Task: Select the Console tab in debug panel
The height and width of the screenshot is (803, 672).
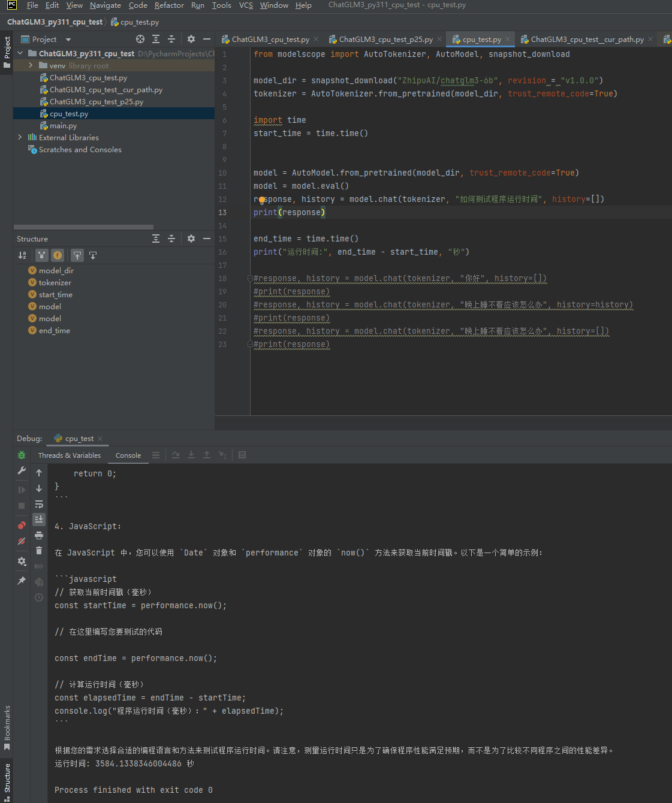Action: tap(128, 455)
